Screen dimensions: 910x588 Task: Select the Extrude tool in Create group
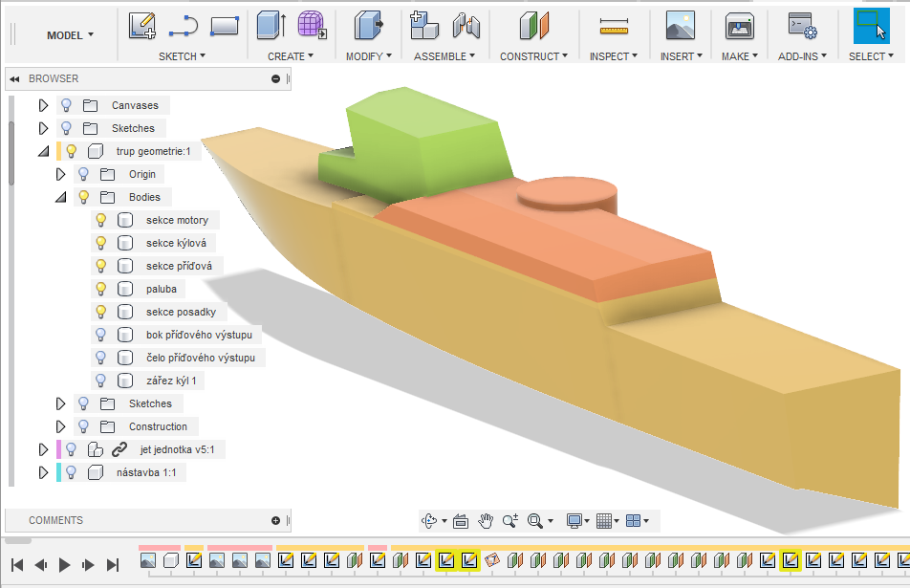[x=271, y=26]
